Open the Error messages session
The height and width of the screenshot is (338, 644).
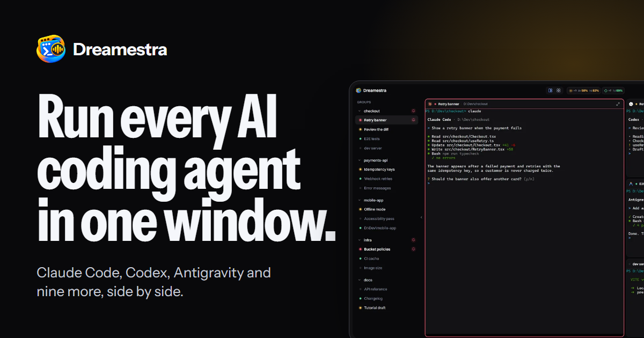click(x=386, y=188)
